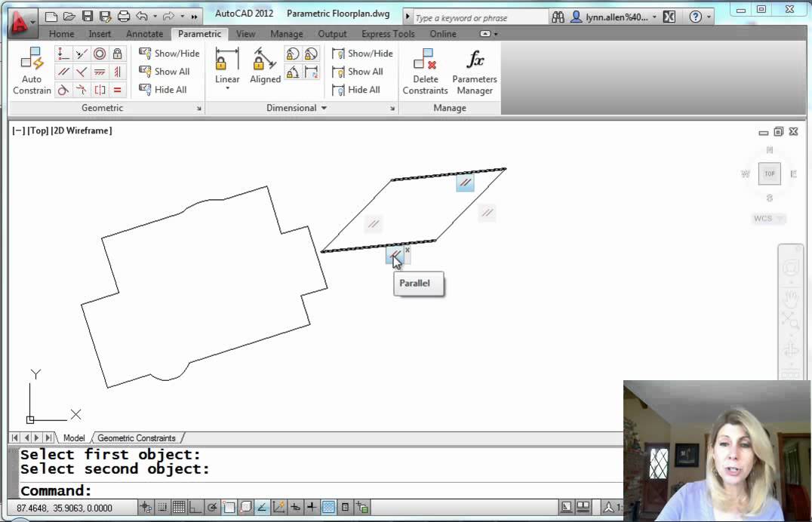The height and width of the screenshot is (522, 812).
Task: Choose the Vertical constraint icon
Action: click(118, 72)
